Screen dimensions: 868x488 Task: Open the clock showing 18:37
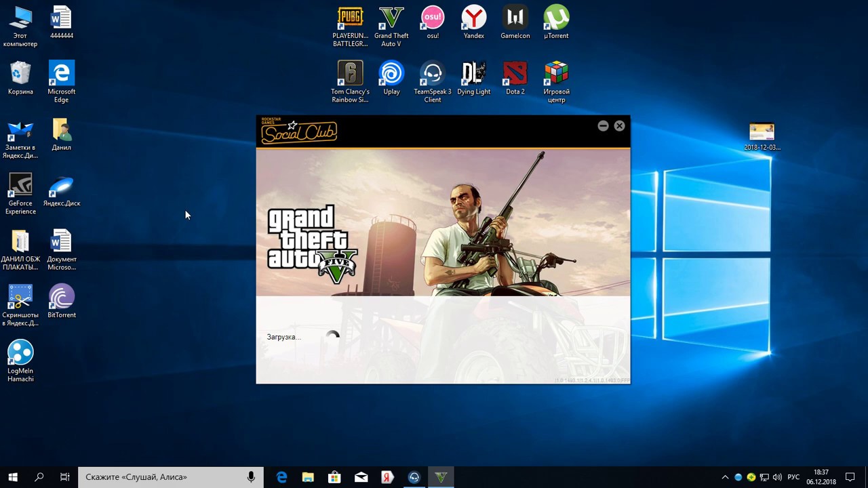pyautogui.click(x=821, y=477)
